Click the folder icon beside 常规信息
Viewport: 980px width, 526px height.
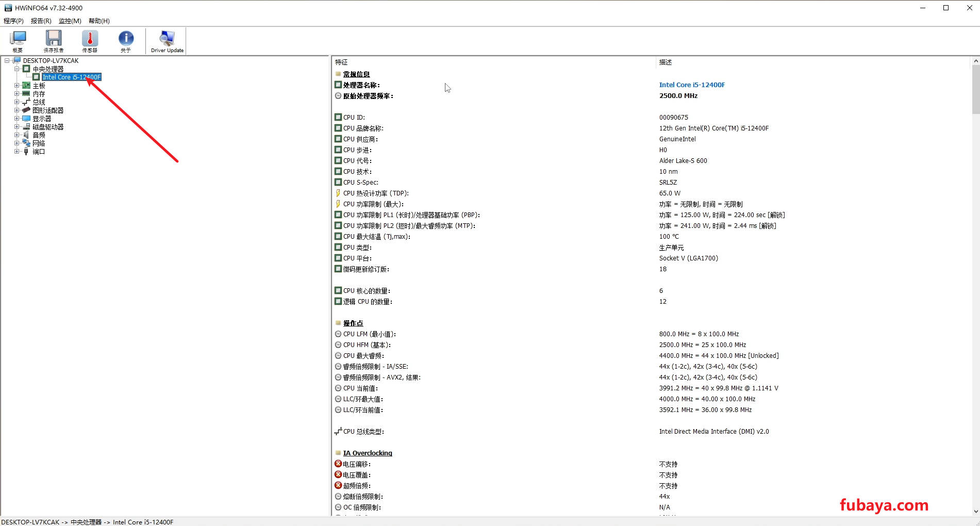click(x=338, y=74)
